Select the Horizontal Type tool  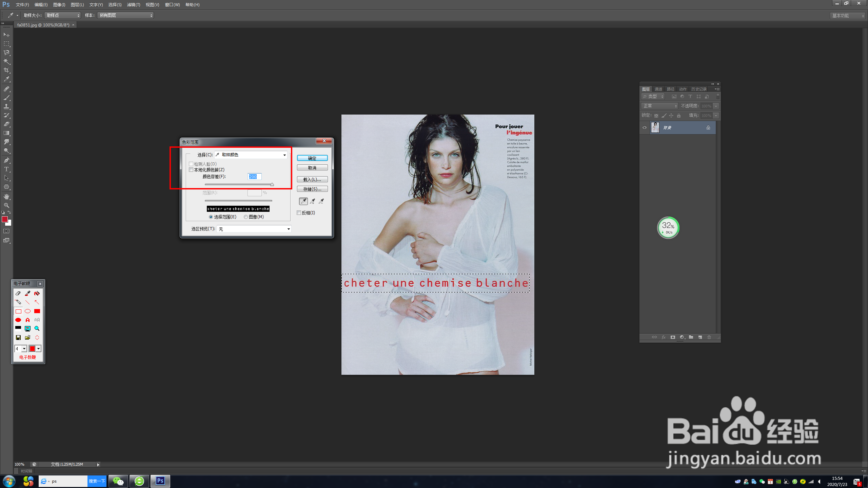pyautogui.click(x=6, y=169)
